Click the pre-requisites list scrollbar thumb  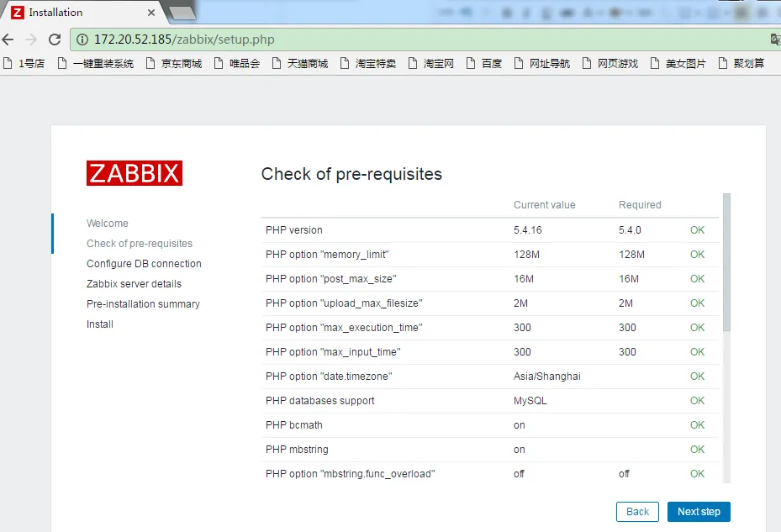[726, 262]
